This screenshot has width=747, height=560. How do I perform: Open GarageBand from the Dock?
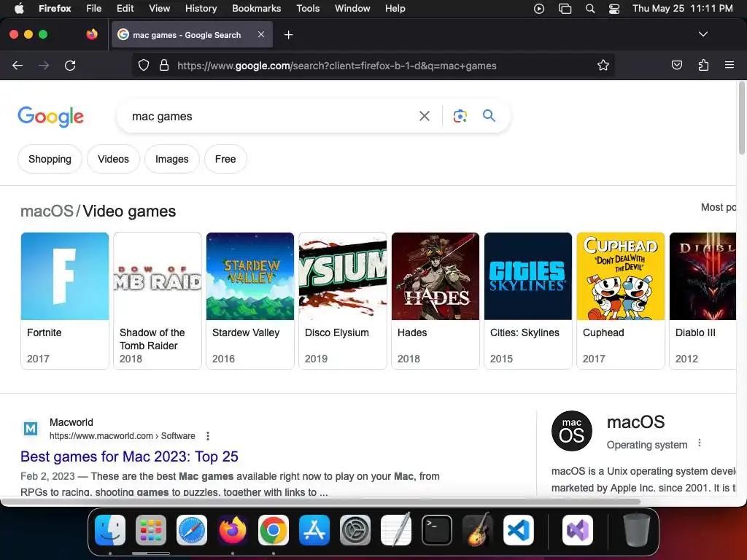pos(478,530)
